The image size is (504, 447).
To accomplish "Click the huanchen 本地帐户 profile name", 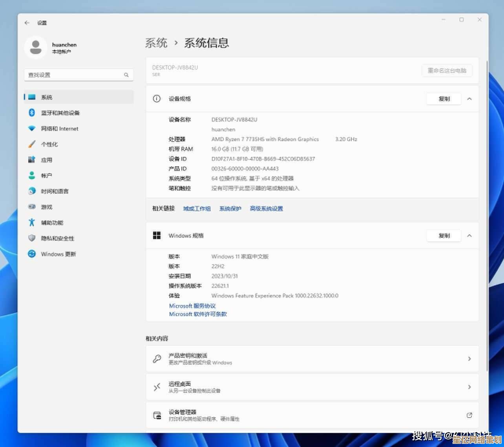I will [64, 48].
